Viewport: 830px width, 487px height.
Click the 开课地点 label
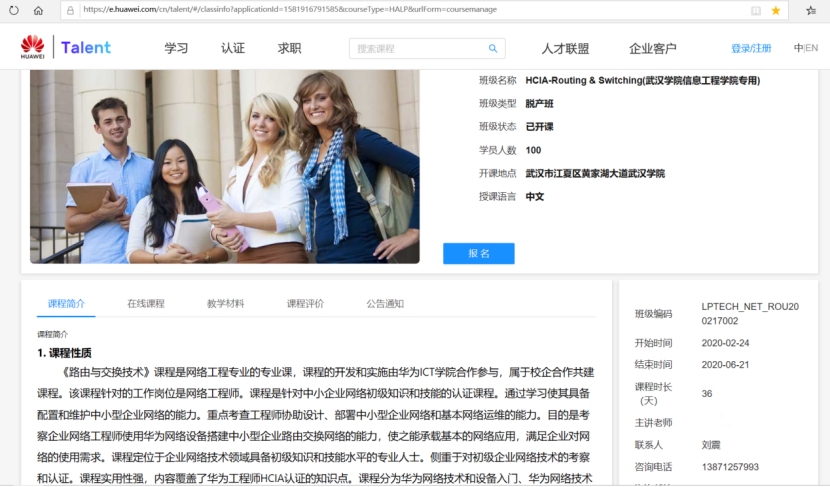click(x=497, y=174)
